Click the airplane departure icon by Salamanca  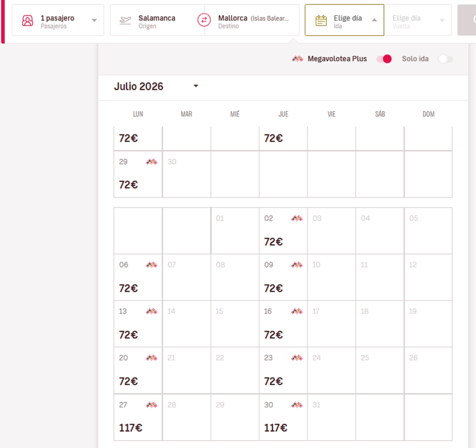pyautogui.click(x=125, y=21)
